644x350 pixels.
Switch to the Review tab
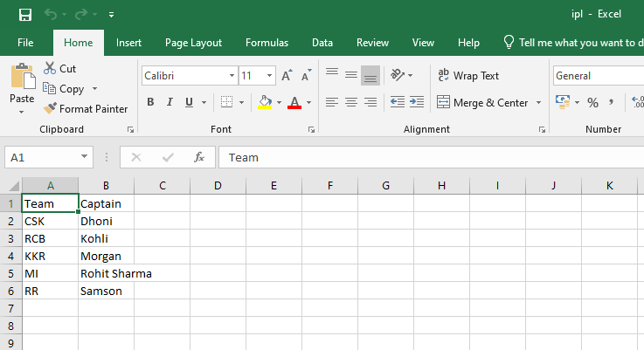(x=372, y=43)
